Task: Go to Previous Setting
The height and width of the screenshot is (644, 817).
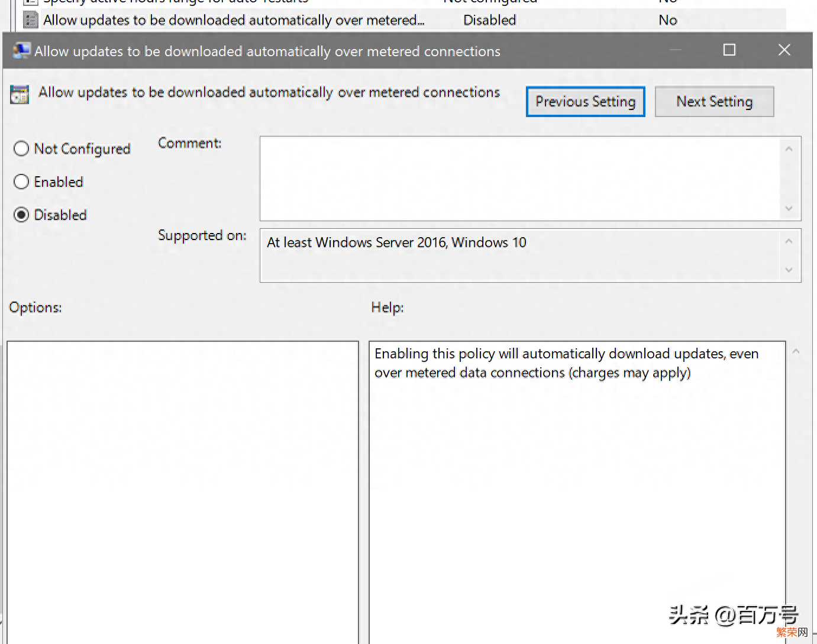Action: point(585,102)
